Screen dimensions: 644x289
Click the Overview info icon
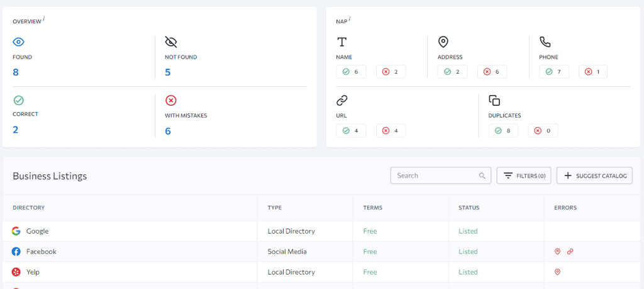point(43,20)
